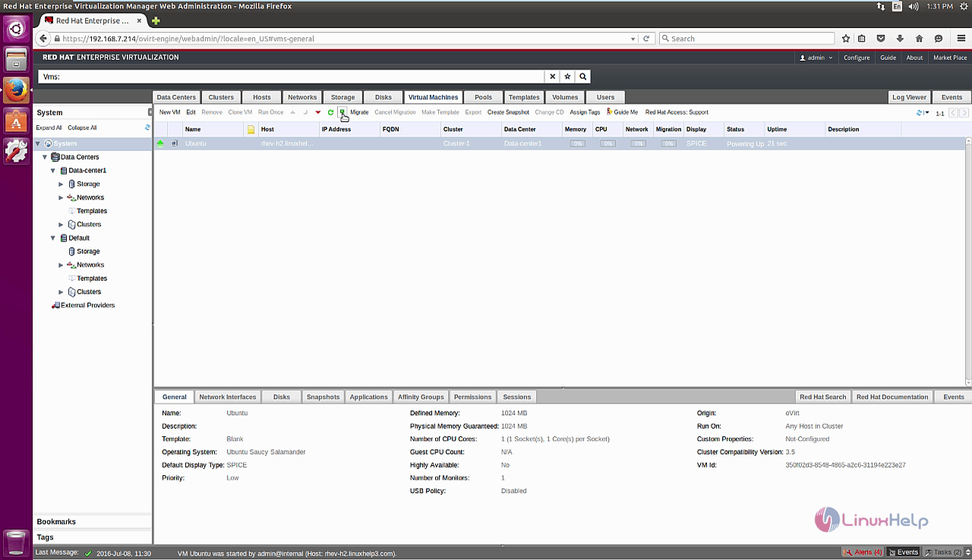Viewport: 972px width, 560px height.
Task: Click Expand All in the tree panel
Action: pyautogui.click(x=49, y=128)
